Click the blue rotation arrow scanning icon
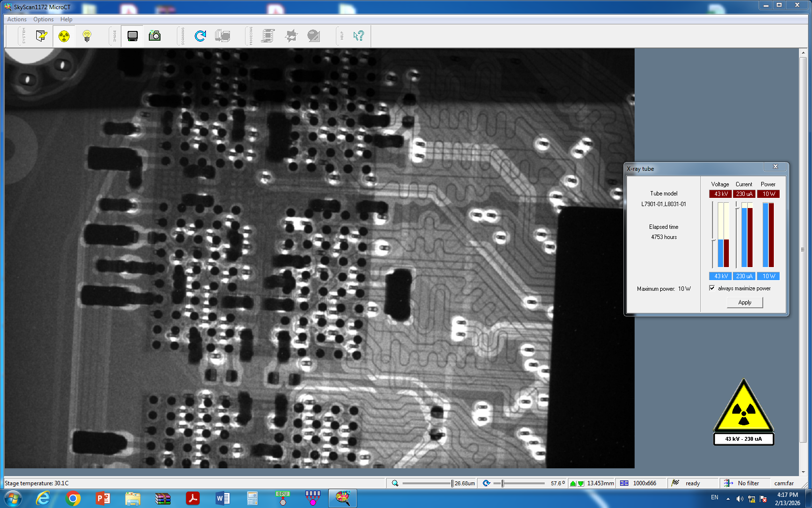The height and width of the screenshot is (508, 812). (x=200, y=36)
